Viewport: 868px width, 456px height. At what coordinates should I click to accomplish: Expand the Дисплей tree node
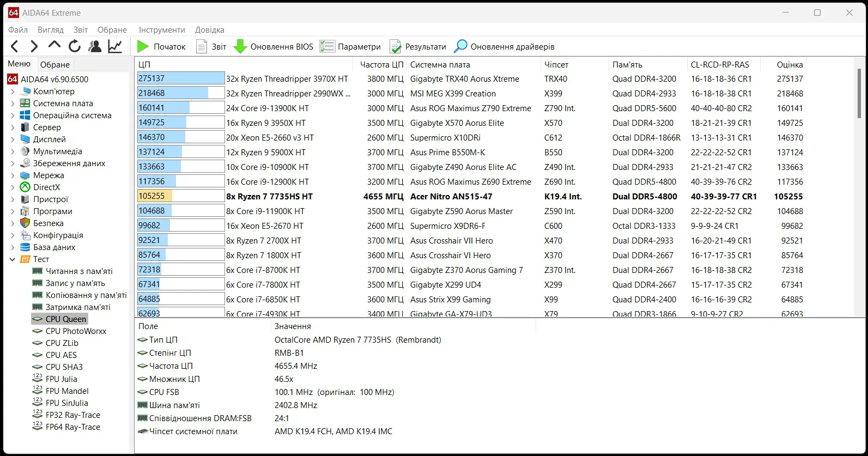tap(13, 139)
